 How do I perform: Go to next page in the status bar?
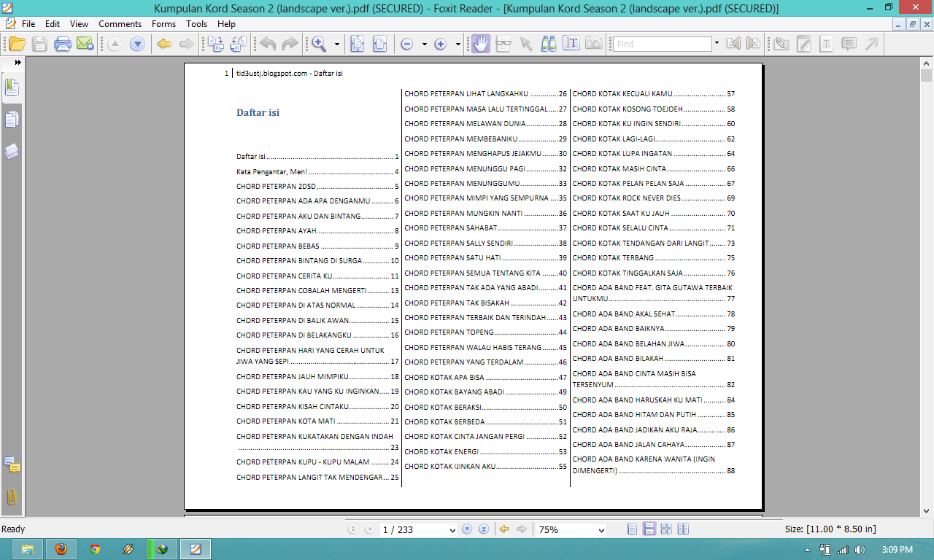pyautogui.click(x=467, y=529)
